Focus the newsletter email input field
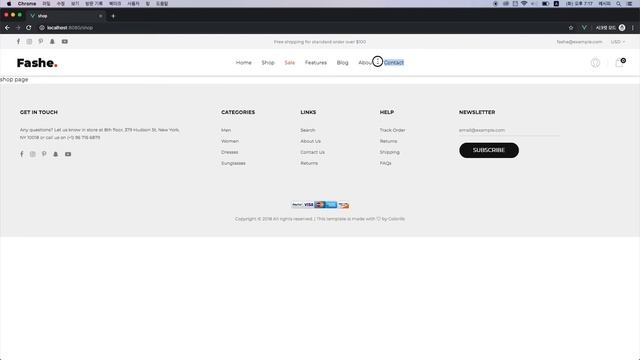 coord(509,130)
